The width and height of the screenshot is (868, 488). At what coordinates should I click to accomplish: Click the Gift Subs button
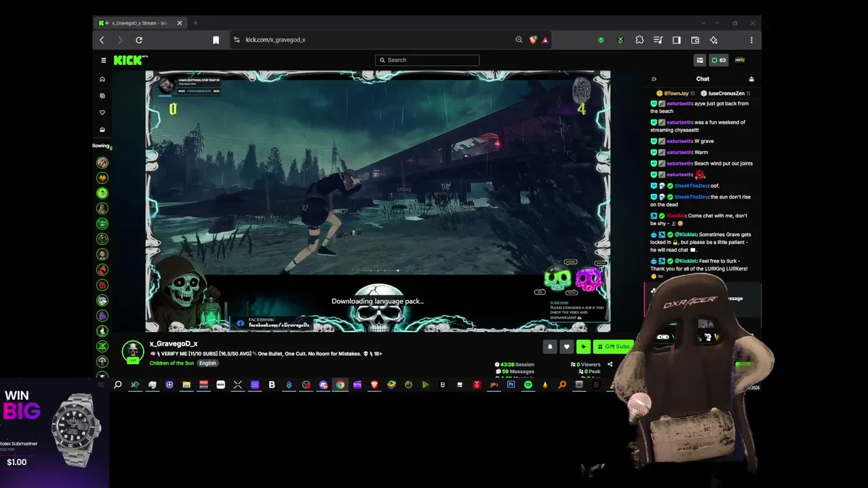(x=613, y=347)
